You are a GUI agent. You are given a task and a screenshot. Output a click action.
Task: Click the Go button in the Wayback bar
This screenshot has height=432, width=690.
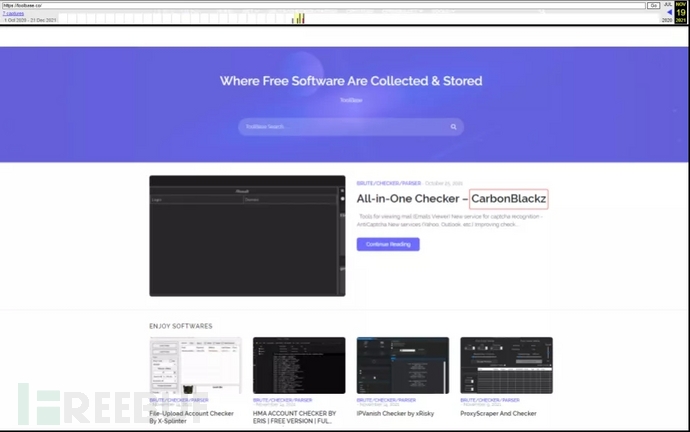point(653,5)
